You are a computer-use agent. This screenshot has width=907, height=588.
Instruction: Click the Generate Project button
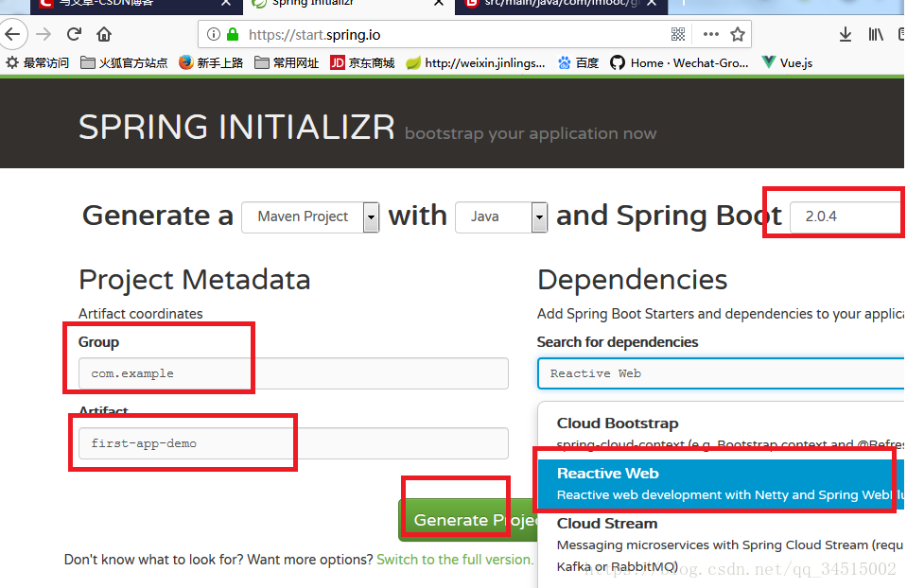point(468,520)
